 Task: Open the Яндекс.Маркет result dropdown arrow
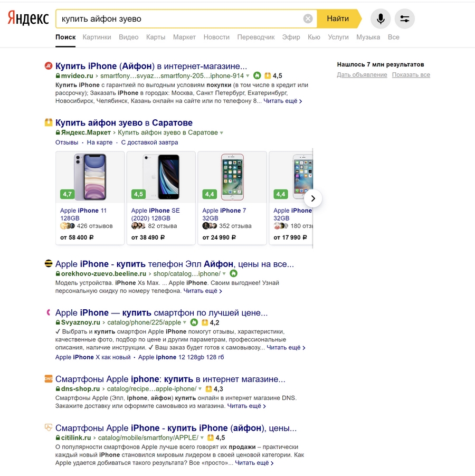[222, 132]
